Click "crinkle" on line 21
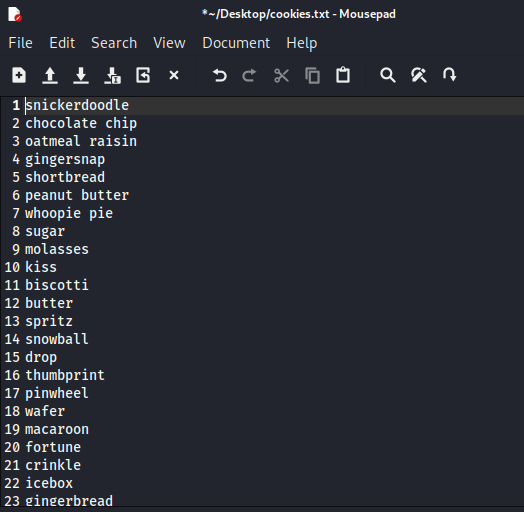 [53, 465]
